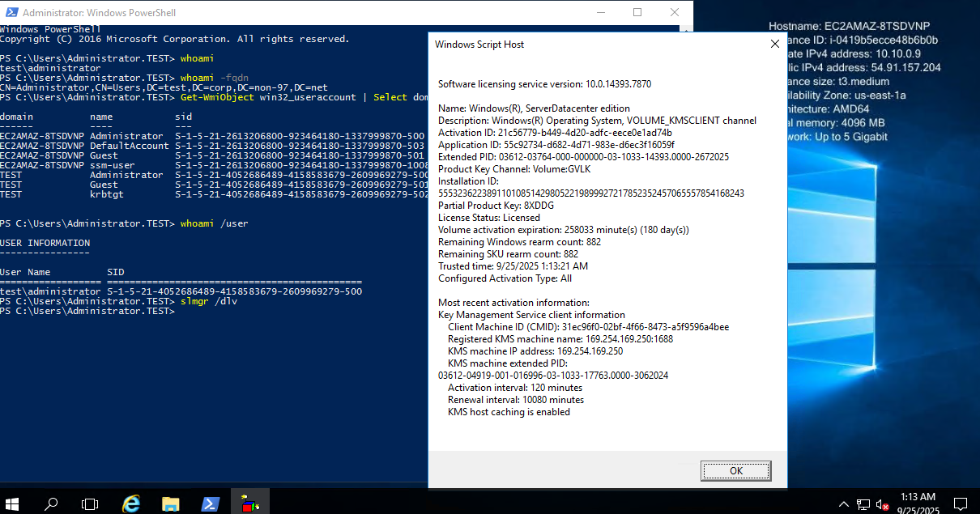The height and width of the screenshot is (514, 980).
Task: Select the Windows Script Host taskbar icon
Action: click(250, 503)
